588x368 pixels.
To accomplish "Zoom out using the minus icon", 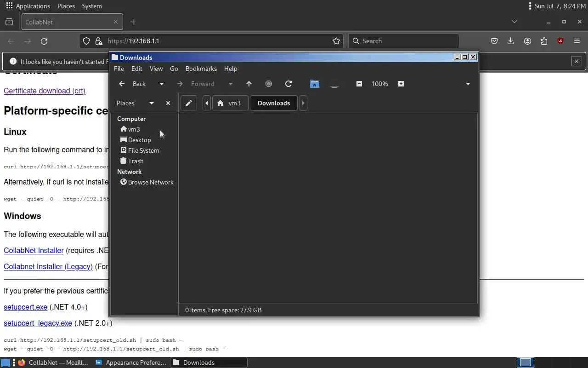I will click(359, 84).
